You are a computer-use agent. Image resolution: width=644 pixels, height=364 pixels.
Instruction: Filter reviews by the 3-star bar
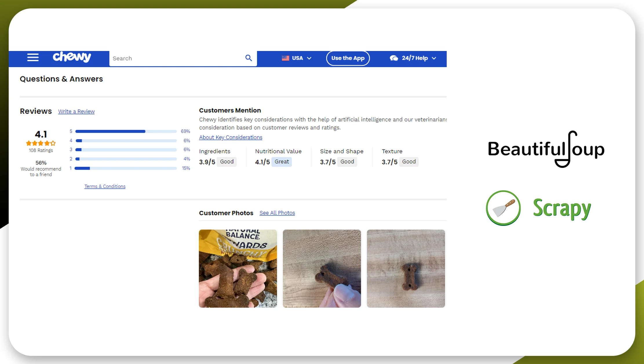coord(126,150)
